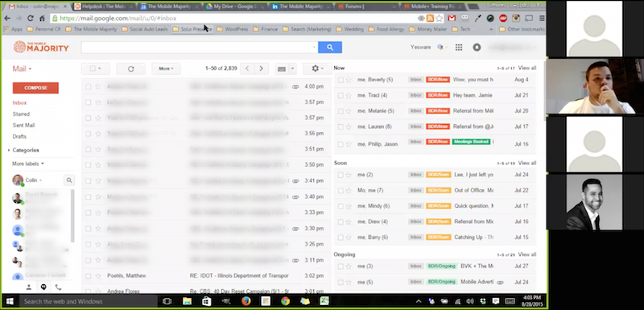This screenshot has width=644, height=310.
Task: Click View all for the Now section
Action: pyautogui.click(x=527, y=68)
